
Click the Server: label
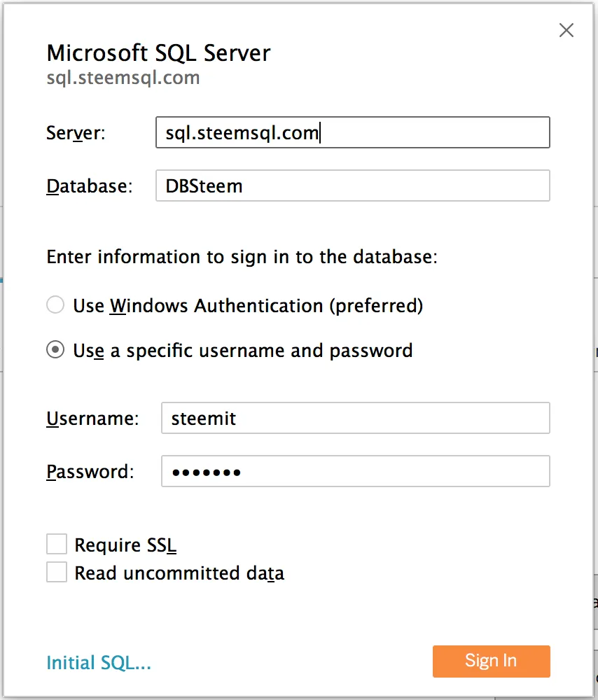pyautogui.click(x=76, y=133)
